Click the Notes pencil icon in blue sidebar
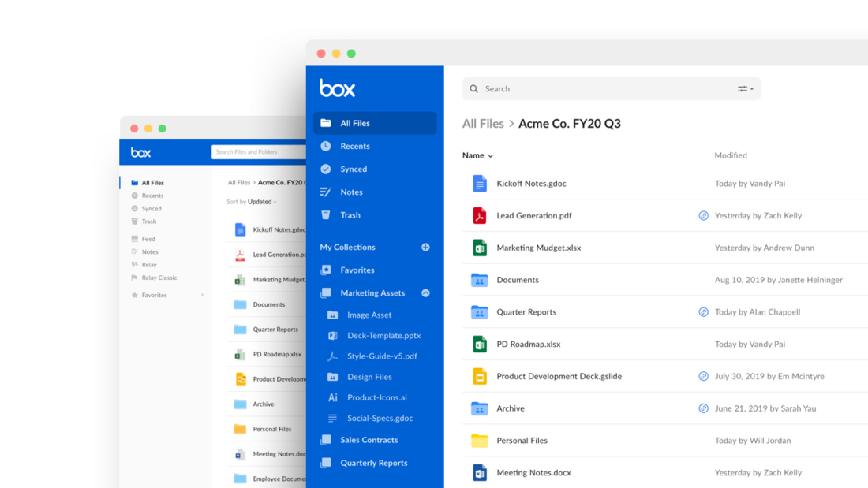 [325, 192]
